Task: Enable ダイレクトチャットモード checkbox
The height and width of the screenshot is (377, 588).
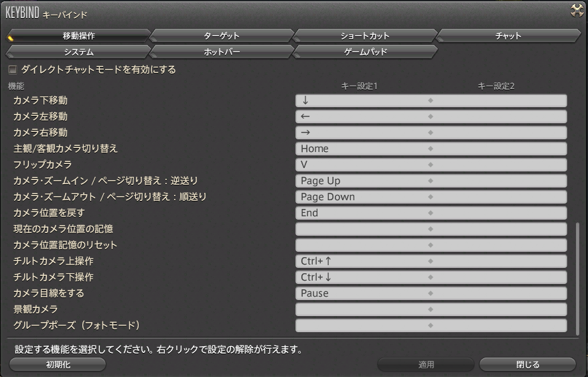Action: 13,70
